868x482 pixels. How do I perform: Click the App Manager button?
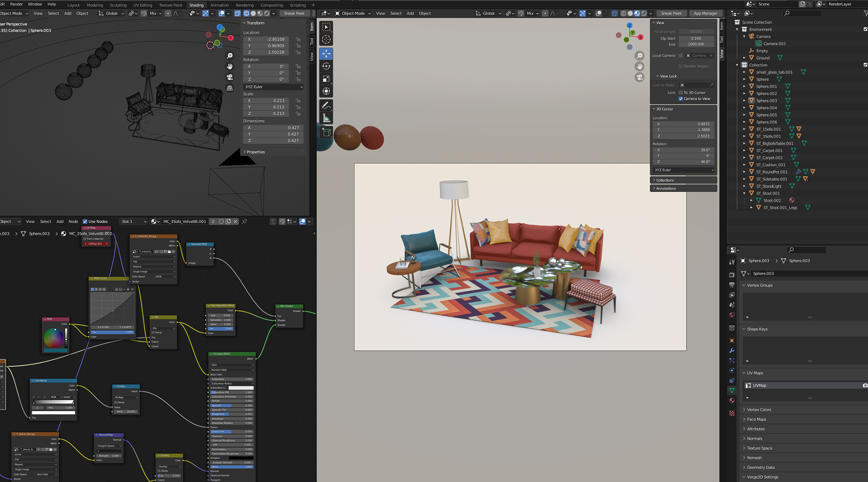(705, 13)
